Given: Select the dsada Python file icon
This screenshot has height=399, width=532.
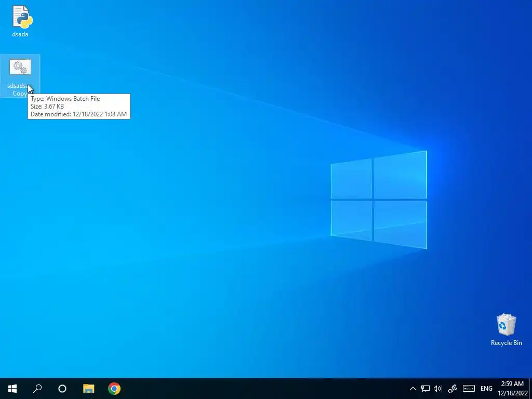Looking at the screenshot, I should (22, 16).
